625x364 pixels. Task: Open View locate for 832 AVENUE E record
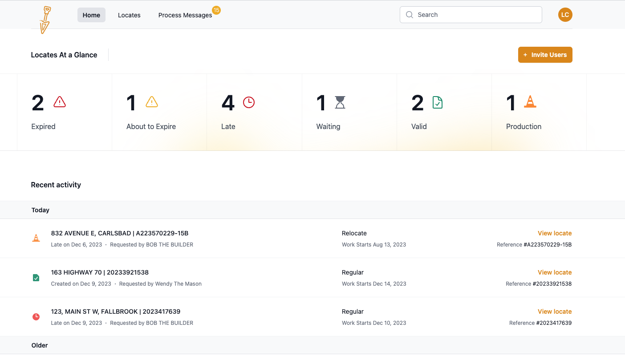(555, 233)
